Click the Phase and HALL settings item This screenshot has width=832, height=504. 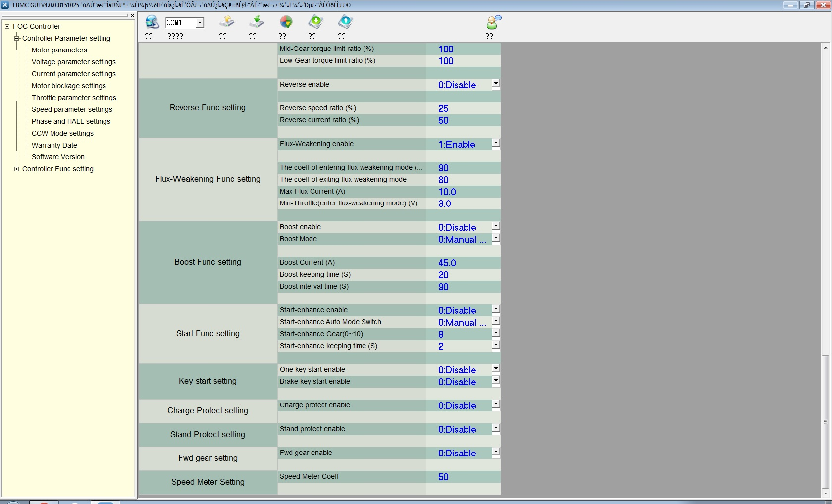71,121
